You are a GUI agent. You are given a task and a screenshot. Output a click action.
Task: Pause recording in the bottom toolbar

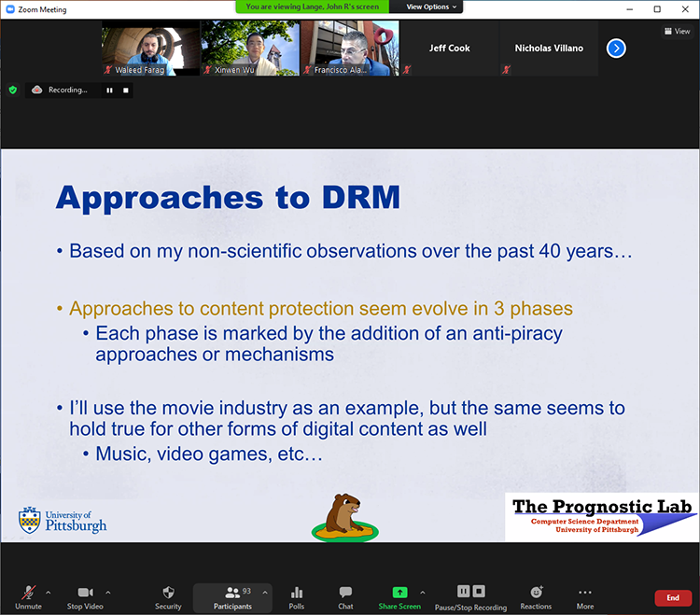coord(463,592)
